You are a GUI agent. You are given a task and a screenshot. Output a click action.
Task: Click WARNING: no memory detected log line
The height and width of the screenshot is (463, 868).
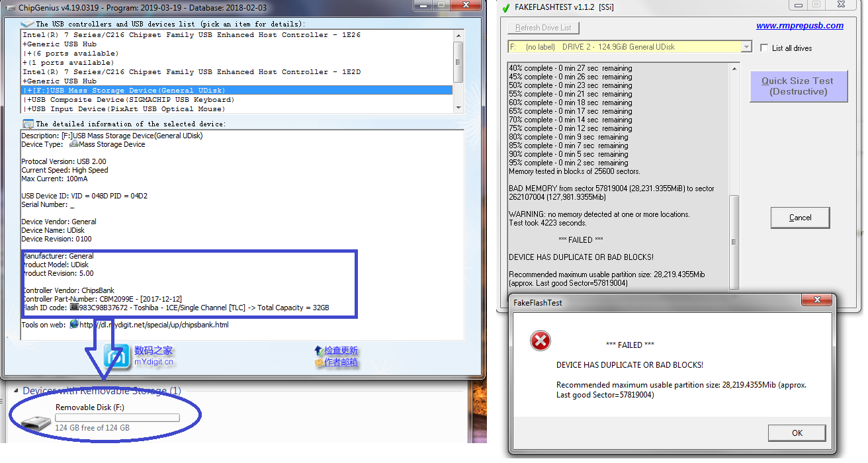pyautogui.click(x=599, y=214)
